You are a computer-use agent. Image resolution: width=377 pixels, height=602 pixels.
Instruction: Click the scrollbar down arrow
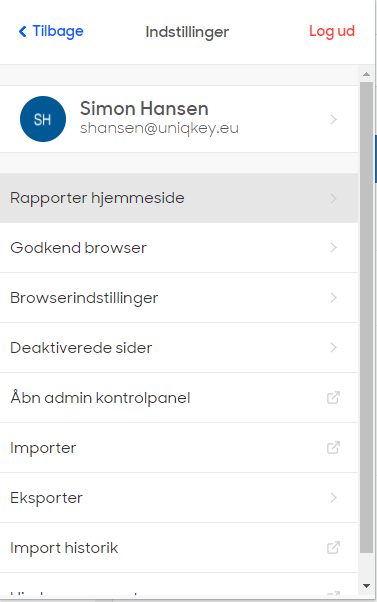coord(366,586)
